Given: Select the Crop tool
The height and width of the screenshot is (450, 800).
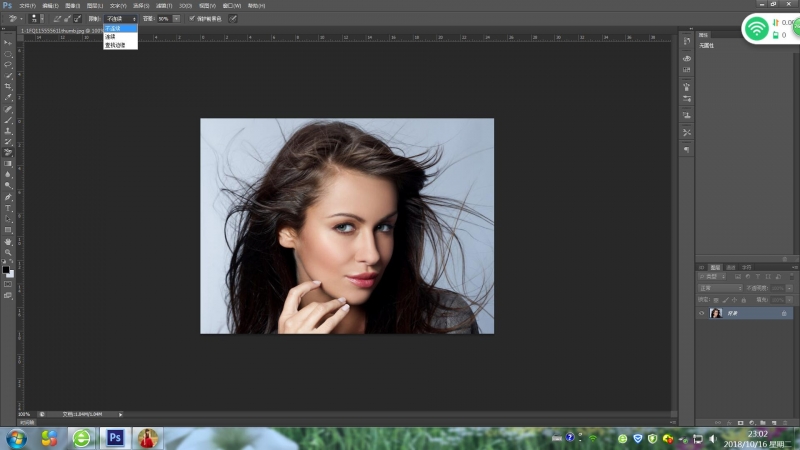Looking at the screenshot, I should [x=8, y=86].
